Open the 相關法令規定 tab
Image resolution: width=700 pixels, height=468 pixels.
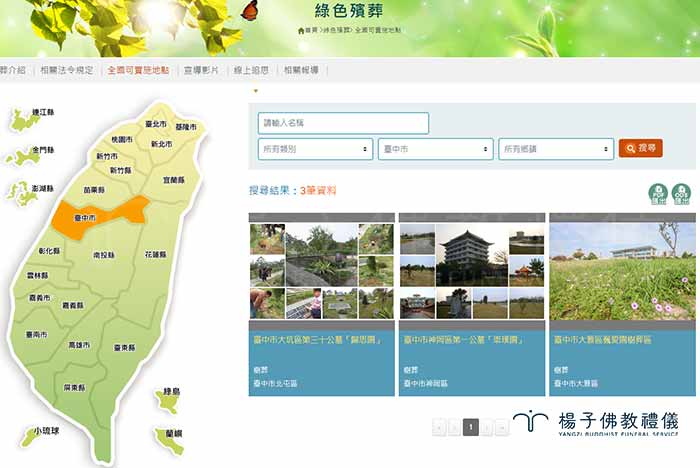[x=67, y=70]
